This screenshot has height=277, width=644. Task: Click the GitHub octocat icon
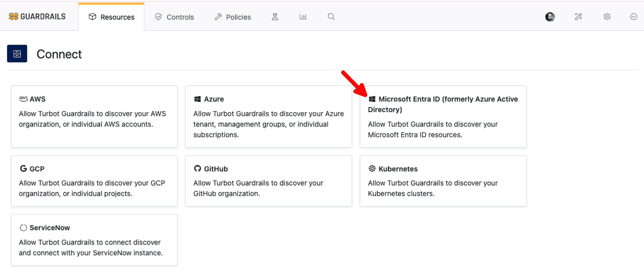[197, 169]
